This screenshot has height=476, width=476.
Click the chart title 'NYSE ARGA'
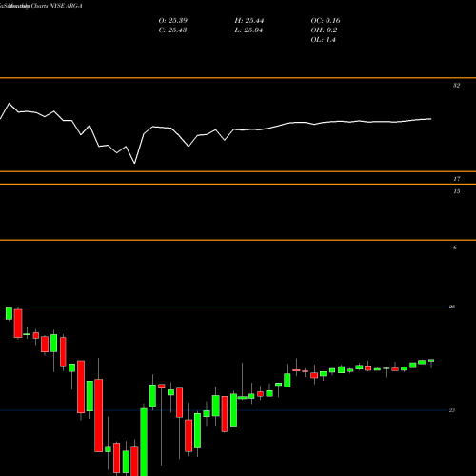tap(66, 6)
